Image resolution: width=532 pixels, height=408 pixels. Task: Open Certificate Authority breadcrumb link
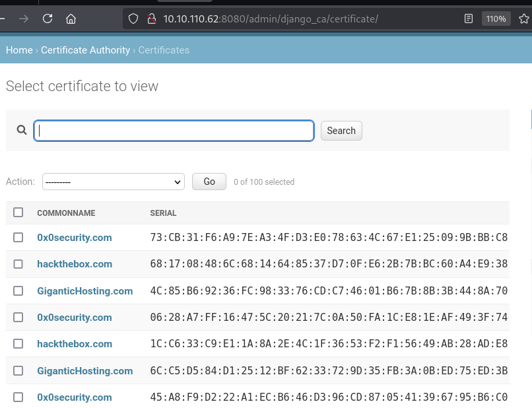coord(85,50)
